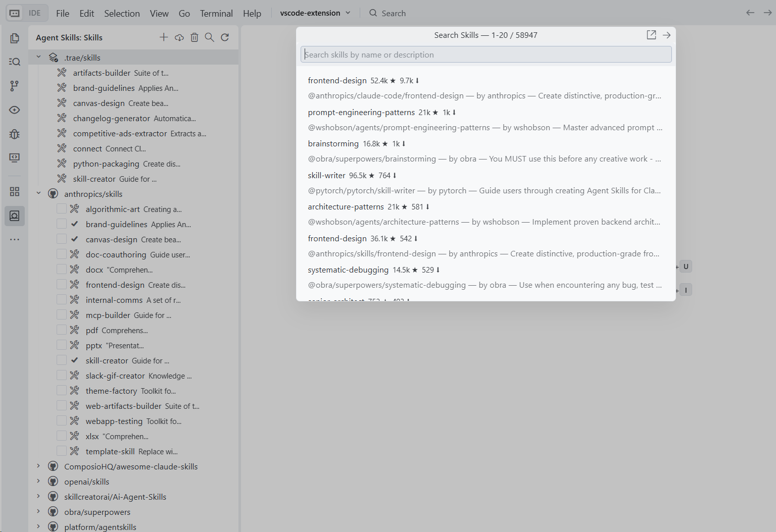This screenshot has height=532, width=776.
Task: Open the Terminal menu
Action: 216,13
